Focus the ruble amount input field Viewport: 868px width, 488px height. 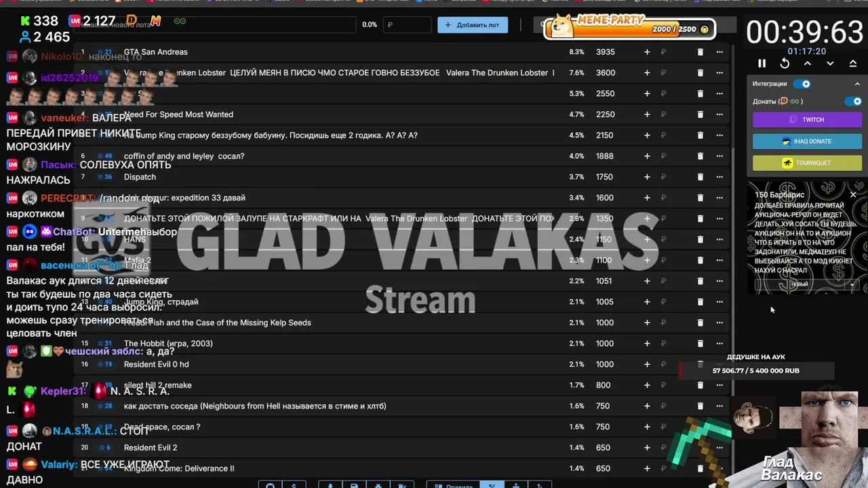[x=407, y=25]
